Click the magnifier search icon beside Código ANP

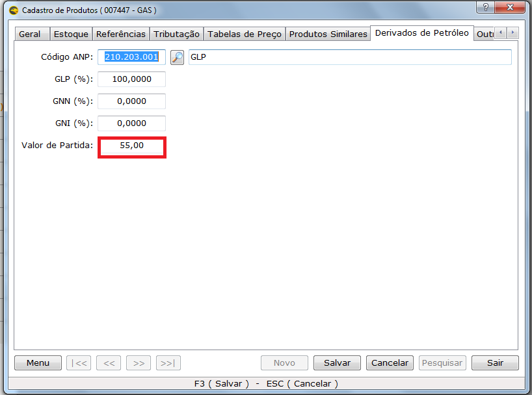click(x=177, y=57)
